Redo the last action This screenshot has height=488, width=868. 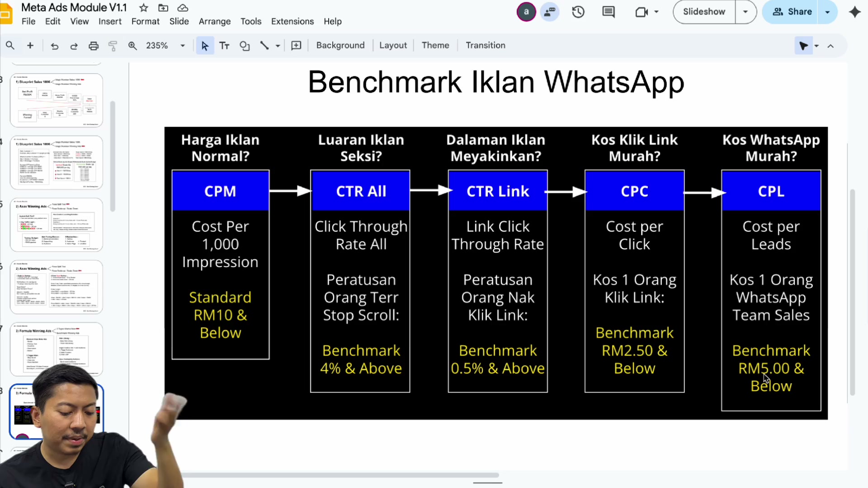coord(74,46)
